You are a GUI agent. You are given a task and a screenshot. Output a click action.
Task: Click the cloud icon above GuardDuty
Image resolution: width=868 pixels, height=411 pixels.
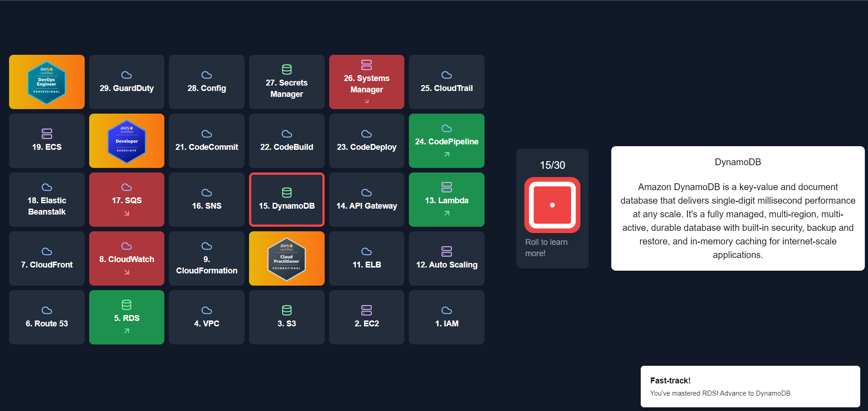[x=127, y=75]
